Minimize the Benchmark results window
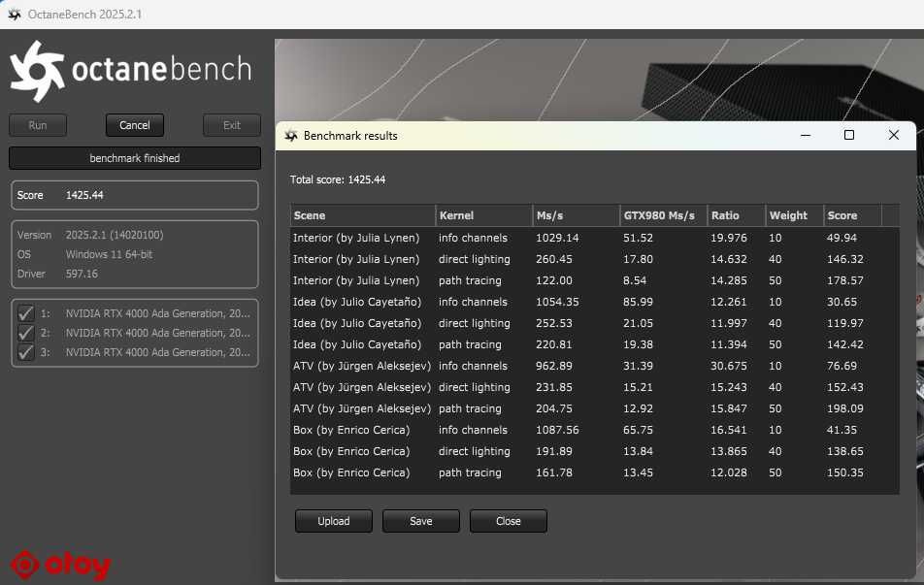Screen dimensions: 924x585 point(806,136)
